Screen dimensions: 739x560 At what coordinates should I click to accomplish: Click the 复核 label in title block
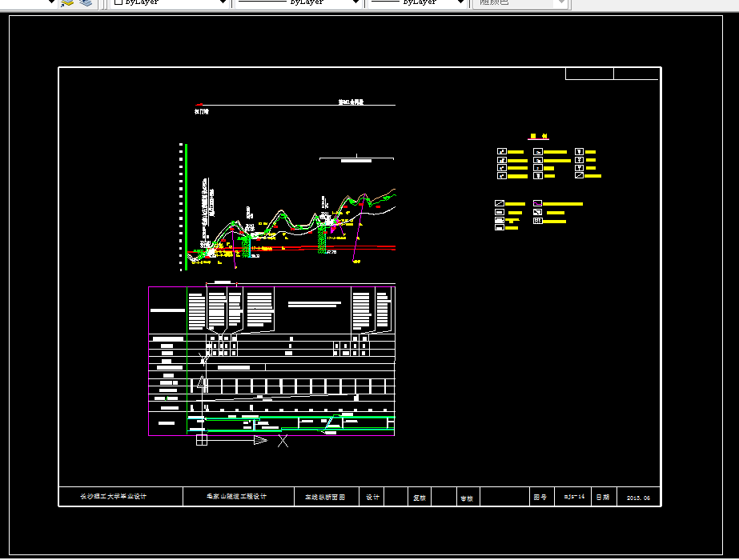click(420, 498)
